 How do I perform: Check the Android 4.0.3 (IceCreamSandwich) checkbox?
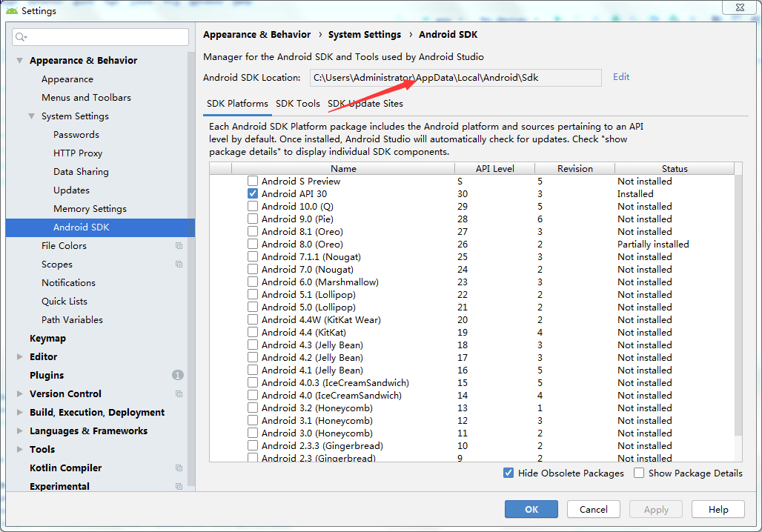click(253, 382)
